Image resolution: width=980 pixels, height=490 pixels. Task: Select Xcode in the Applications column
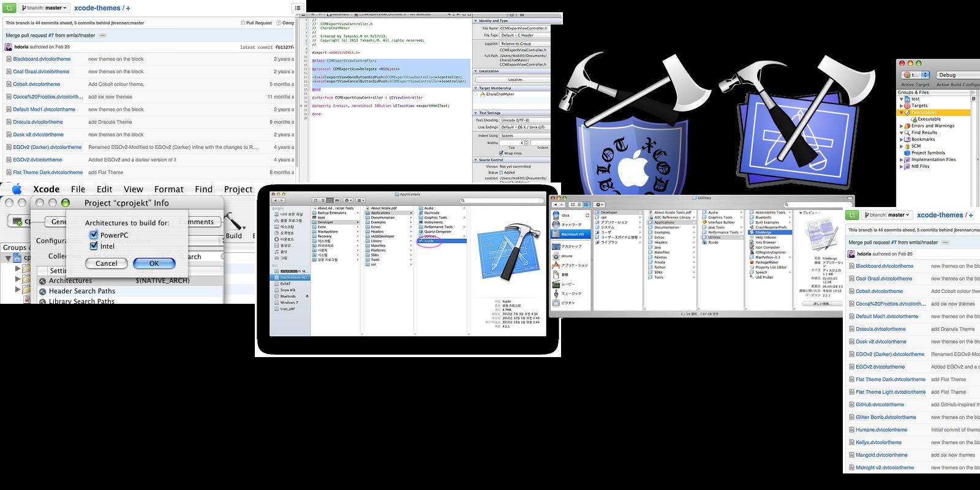[x=442, y=241]
